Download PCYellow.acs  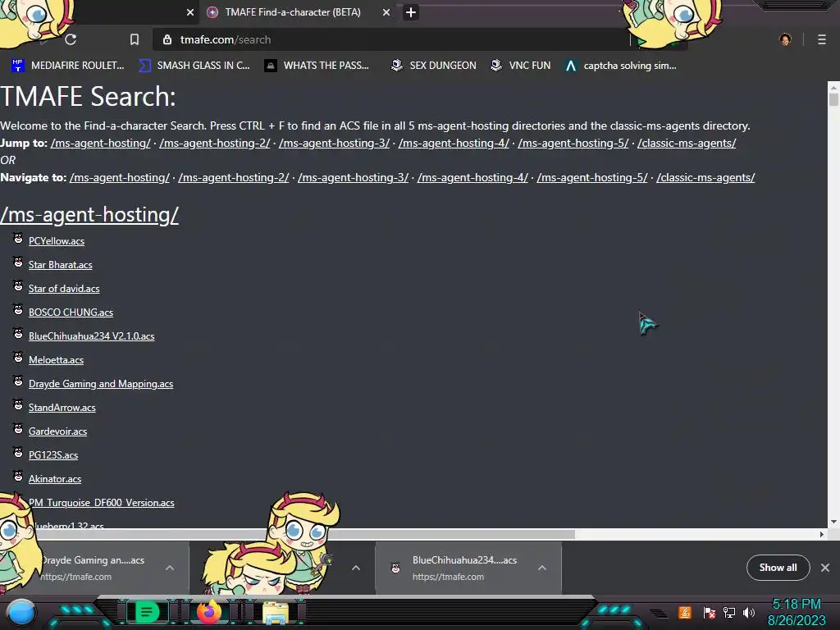pyautogui.click(x=57, y=241)
